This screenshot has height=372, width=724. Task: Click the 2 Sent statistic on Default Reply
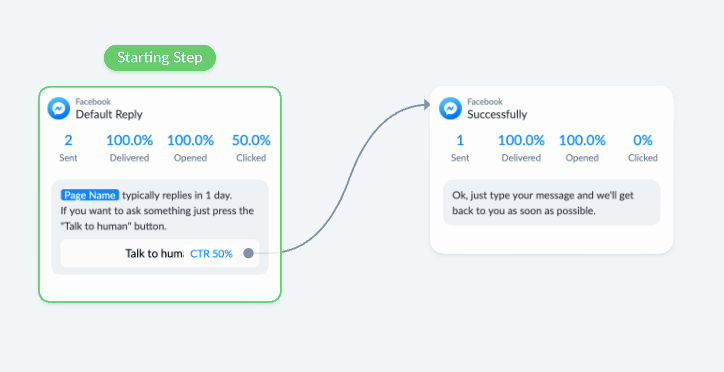click(68, 148)
